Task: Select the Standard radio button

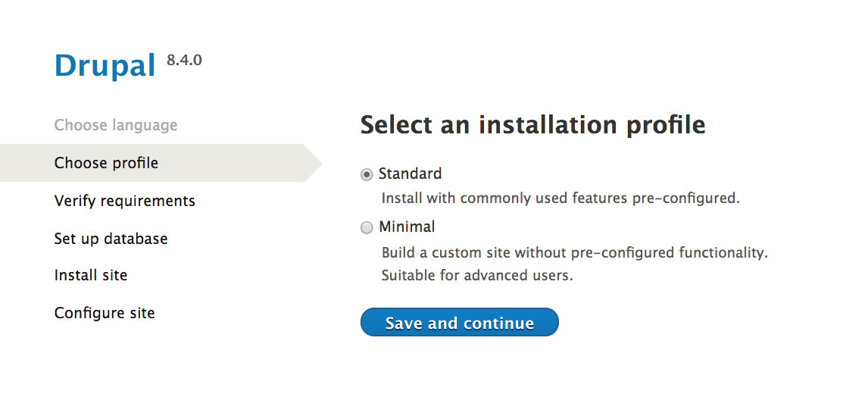Action: tap(367, 174)
